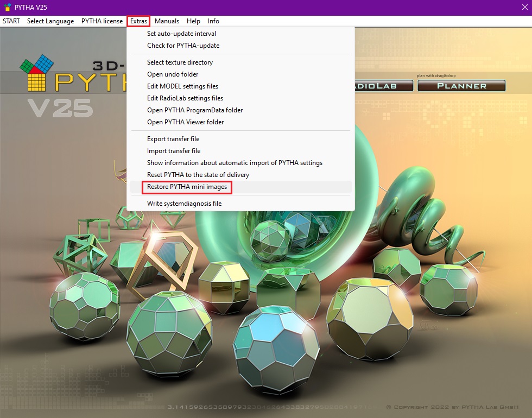Viewport: 532px width, 418px height.
Task: Choose Import transfer file
Action: tap(240, 151)
